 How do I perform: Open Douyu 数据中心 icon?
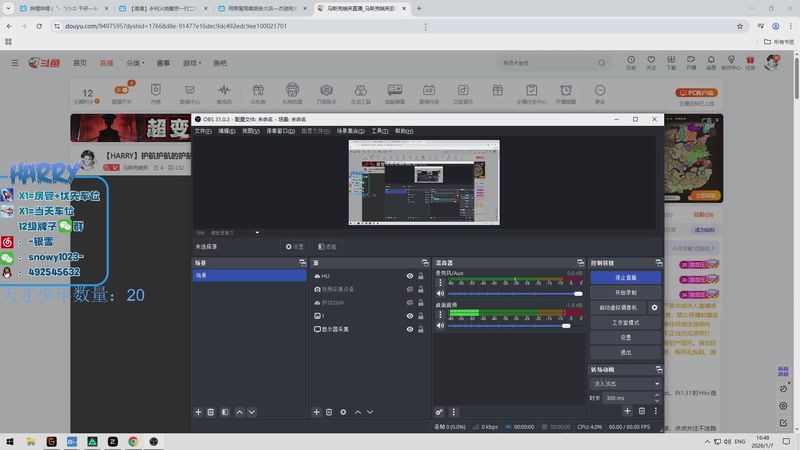pyautogui.click(x=190, y=93)
